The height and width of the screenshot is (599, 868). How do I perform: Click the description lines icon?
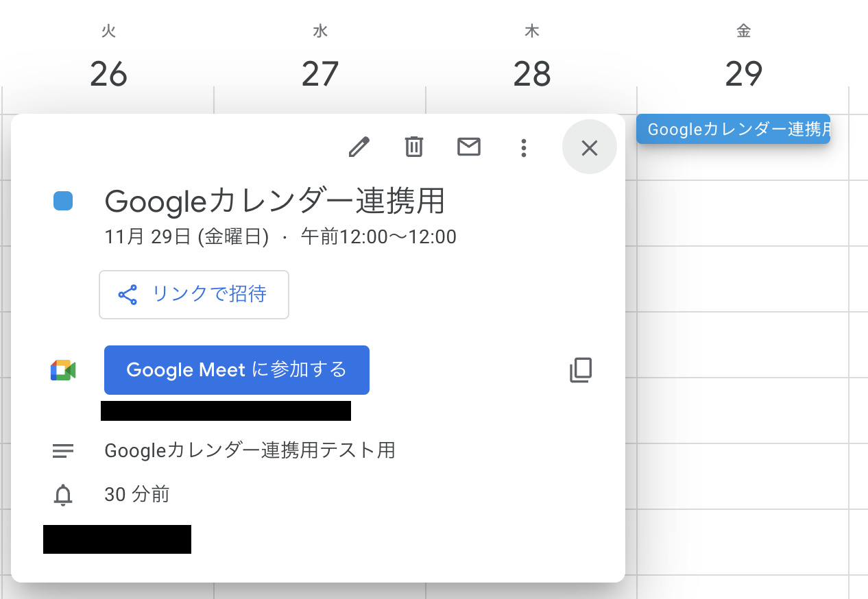pos(63,451)
